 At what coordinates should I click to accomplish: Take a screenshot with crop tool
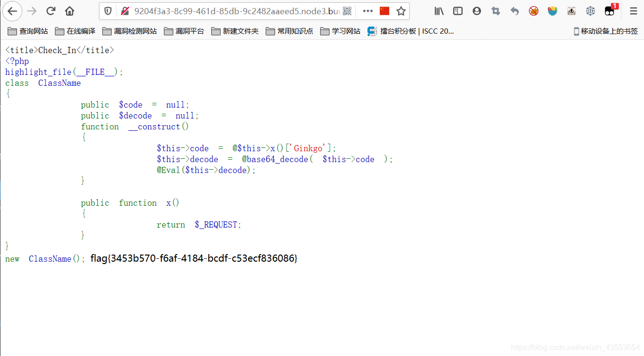[496, 11]
